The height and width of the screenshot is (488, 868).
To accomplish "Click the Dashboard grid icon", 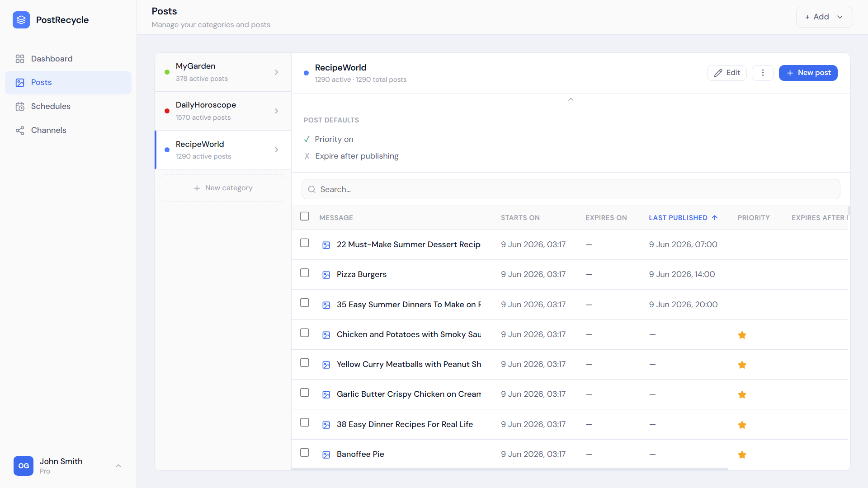I will pyautogui.click(x=20, y=59).
